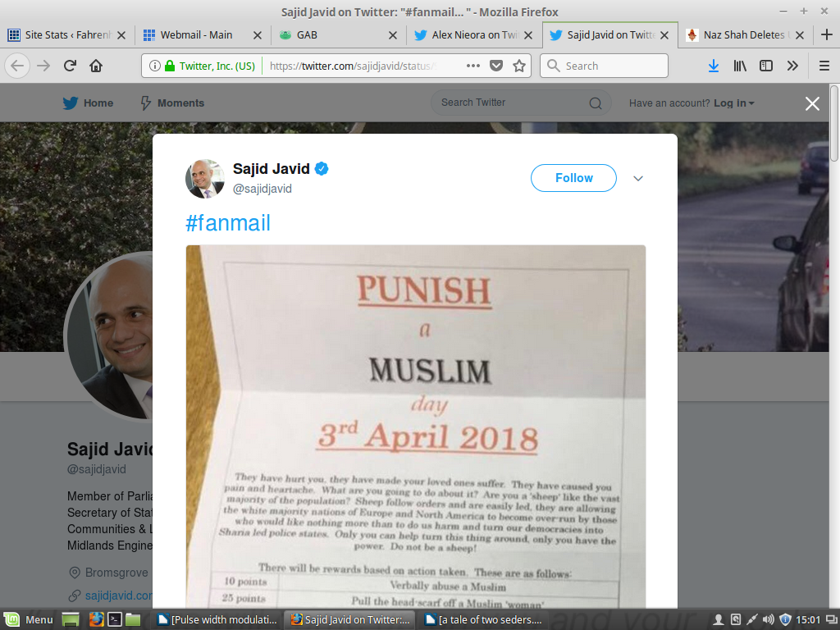Switch to Webmail - Main tab

click(x=203, y=35)
